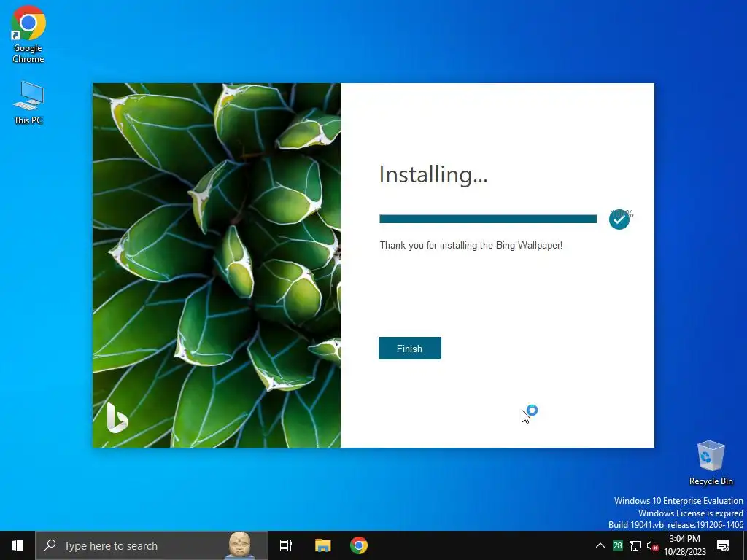Click 'Thank you for installing the Bing Wallpaper!' text
Screen dimensions: 747x560
point(471,245)
